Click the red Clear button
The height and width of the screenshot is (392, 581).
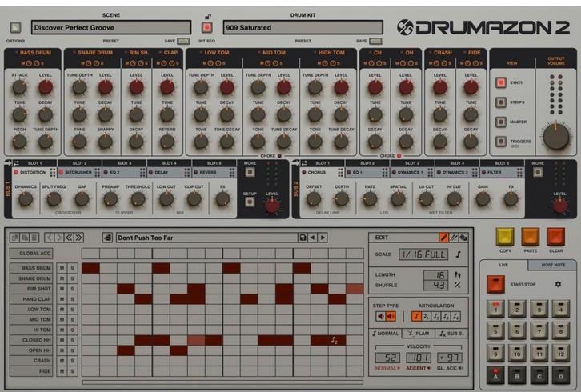click(x=555, y=237)
